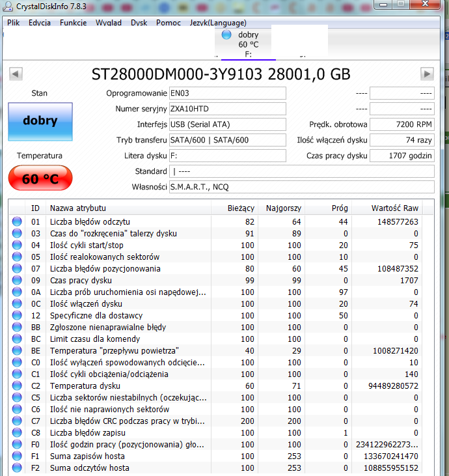Click raw value 1008271420
Viewport: 449px width, 476px height.
point(396,351)
